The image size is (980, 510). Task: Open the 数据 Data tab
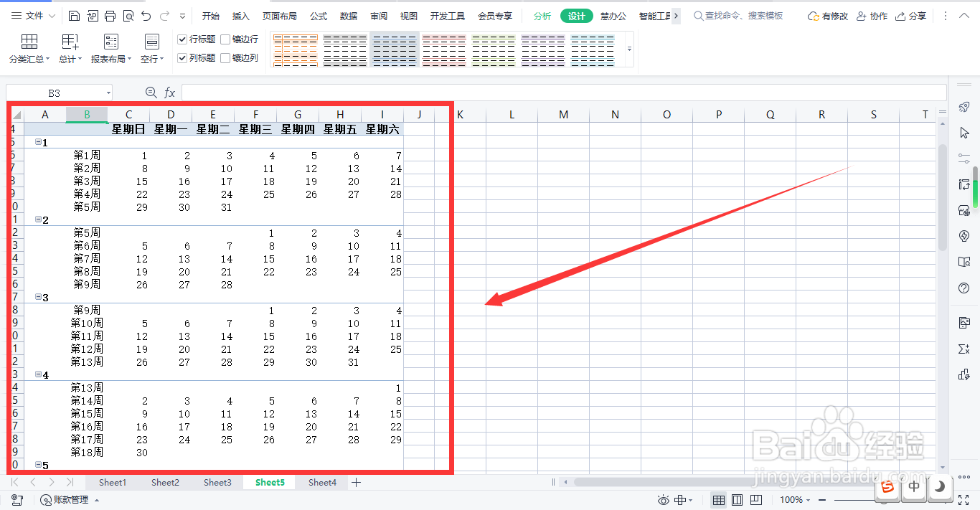[x=349, y=16]
